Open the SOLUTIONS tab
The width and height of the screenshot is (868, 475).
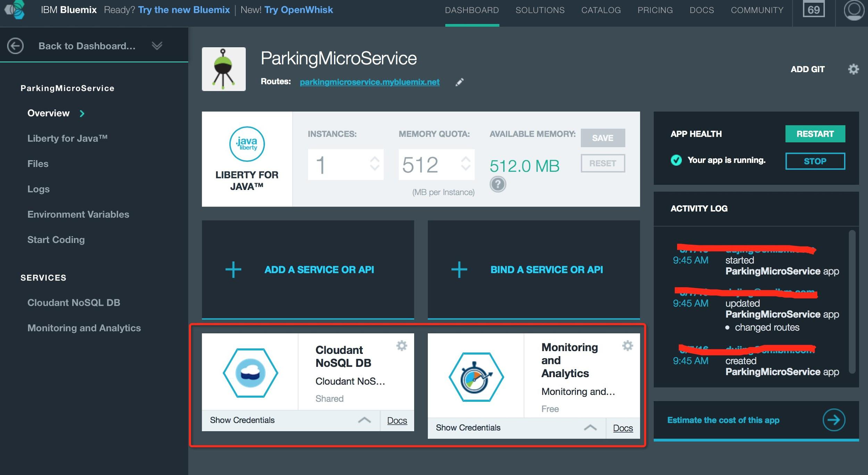pos(540,10)
